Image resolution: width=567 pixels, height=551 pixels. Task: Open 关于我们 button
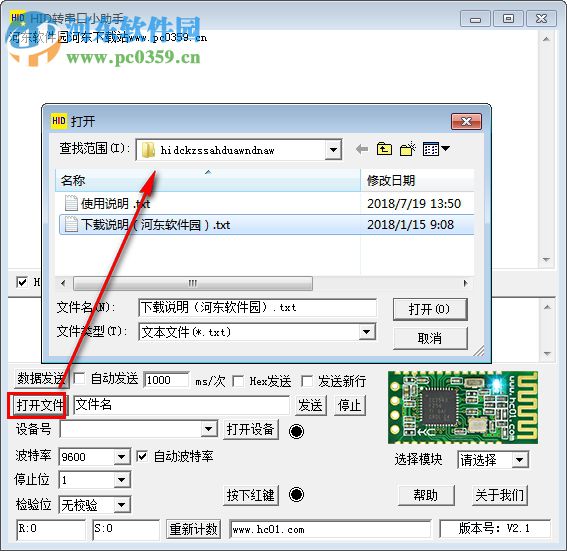[500, 495]
